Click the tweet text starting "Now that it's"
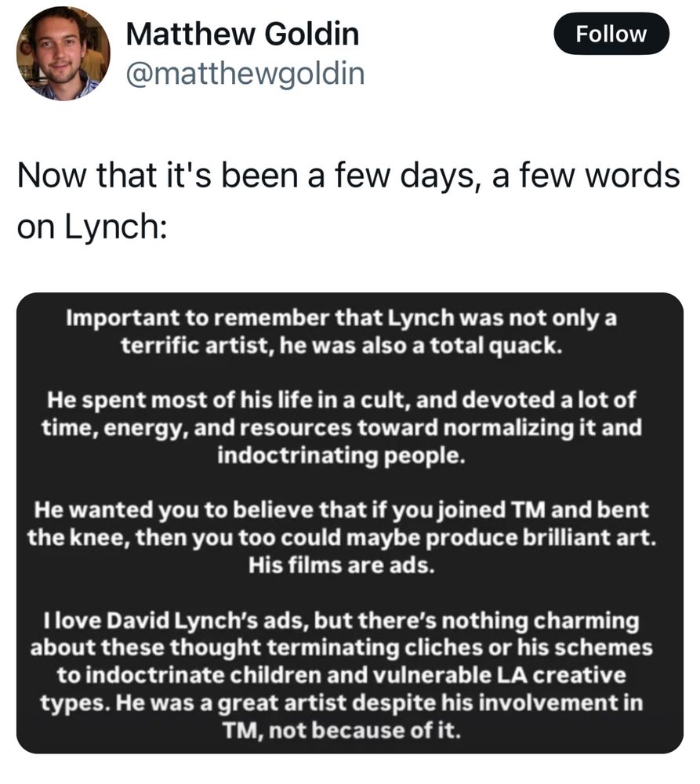 [348, 176]
